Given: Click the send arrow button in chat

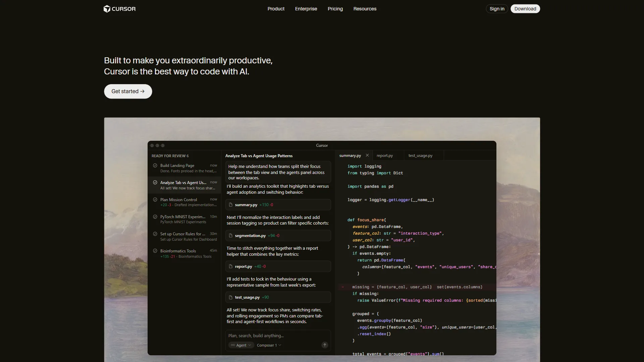Looking at the screenshot, I should [x=325, y=345].
